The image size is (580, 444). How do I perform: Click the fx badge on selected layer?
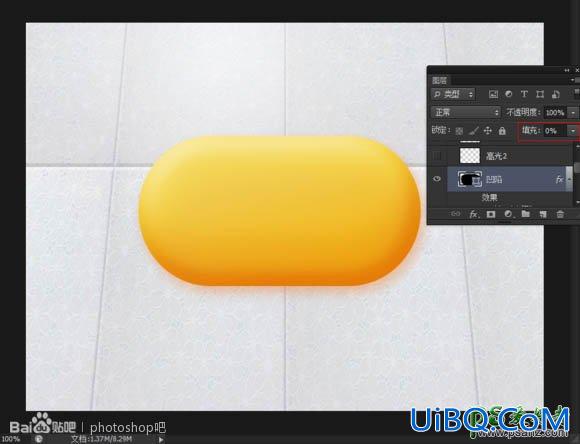pos(559,179)
